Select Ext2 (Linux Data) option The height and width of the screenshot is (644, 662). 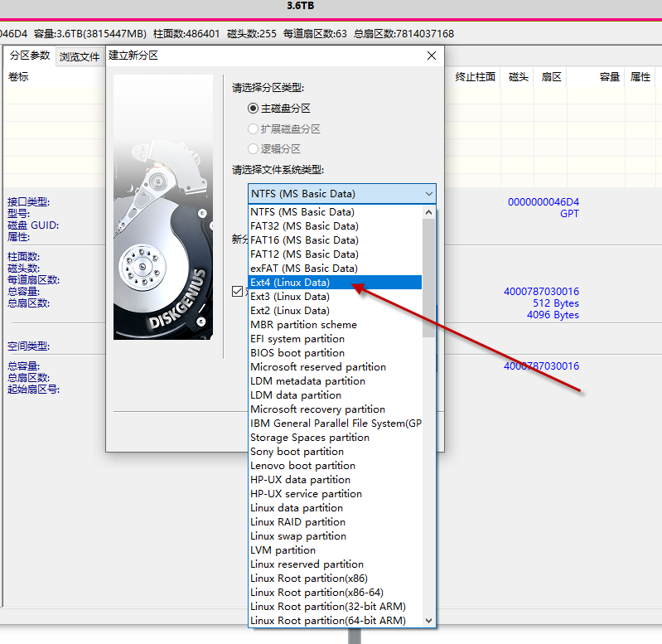[336, 310]
